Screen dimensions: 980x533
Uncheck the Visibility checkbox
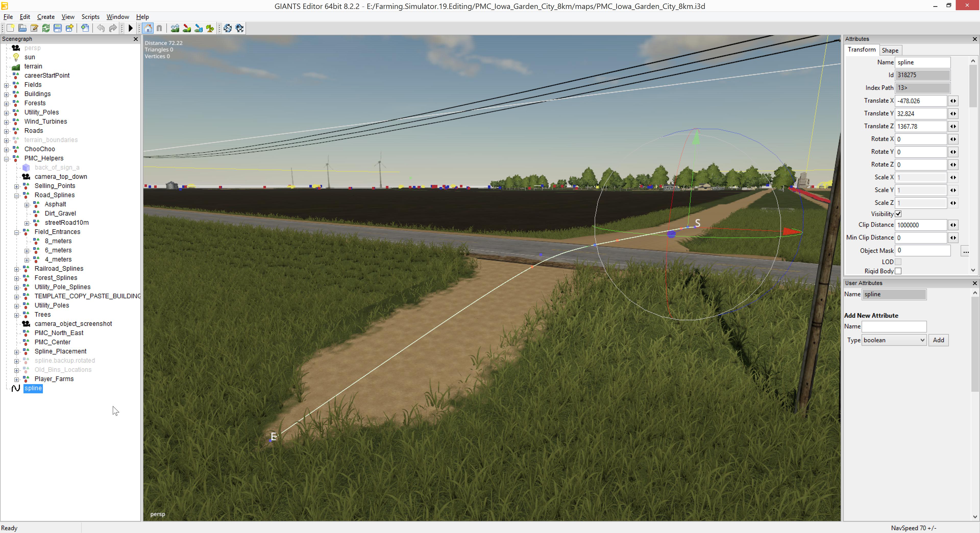898,214
